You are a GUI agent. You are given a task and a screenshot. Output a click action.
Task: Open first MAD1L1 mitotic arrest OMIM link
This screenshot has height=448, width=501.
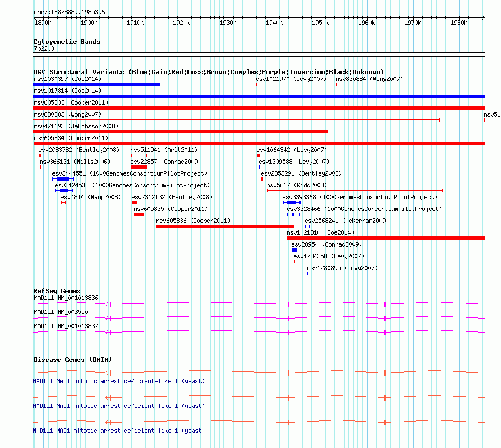(x=119, y=381)
